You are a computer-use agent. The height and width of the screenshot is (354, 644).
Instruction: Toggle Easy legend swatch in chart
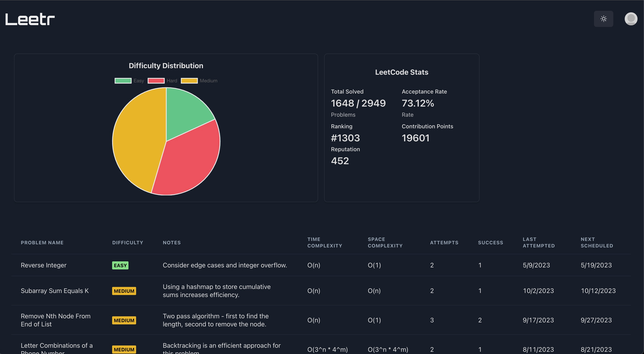click(x=123, y=81)
